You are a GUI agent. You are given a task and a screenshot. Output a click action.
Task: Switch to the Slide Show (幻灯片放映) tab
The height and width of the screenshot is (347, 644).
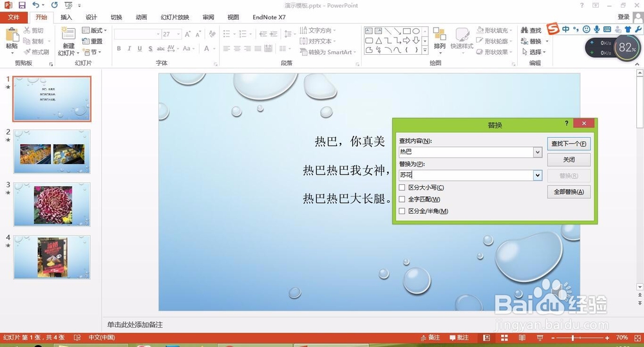(x=175, y=17)
